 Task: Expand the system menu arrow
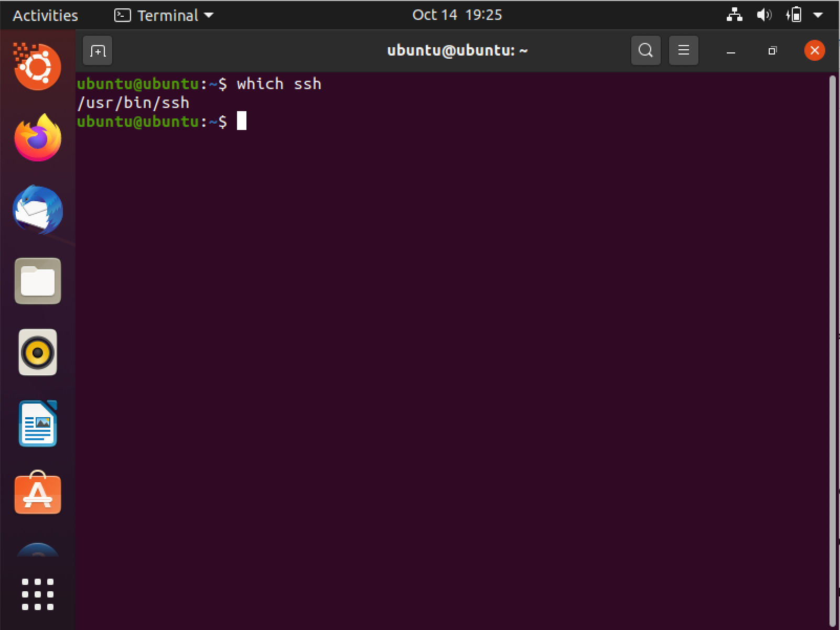tap(817, 15)
